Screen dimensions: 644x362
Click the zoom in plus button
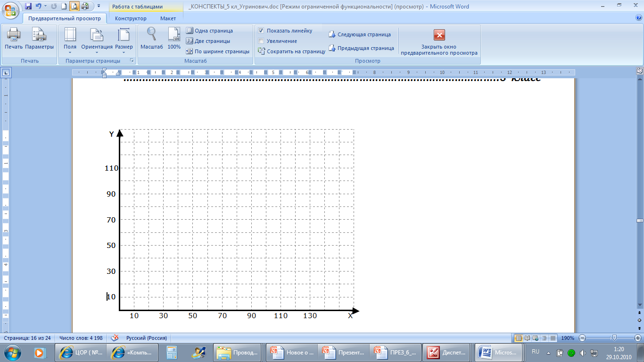point(638,338)
